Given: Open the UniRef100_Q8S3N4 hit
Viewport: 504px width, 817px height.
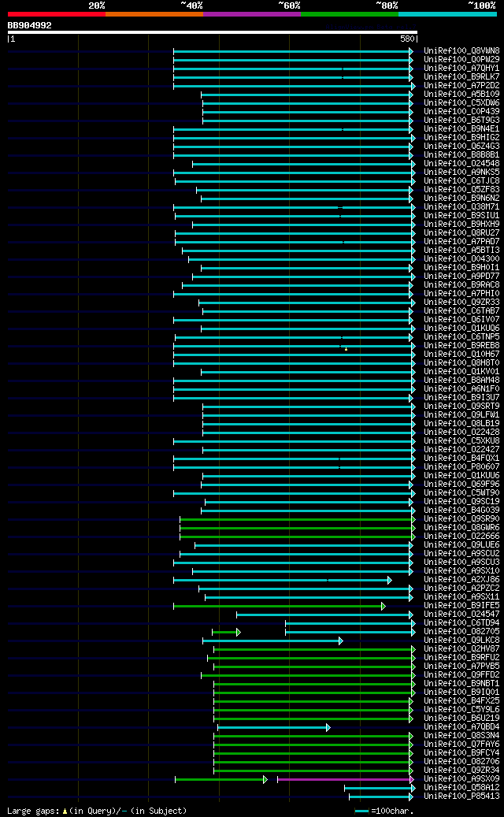Looking at the screenshot, I should click(x=461, y=736).
